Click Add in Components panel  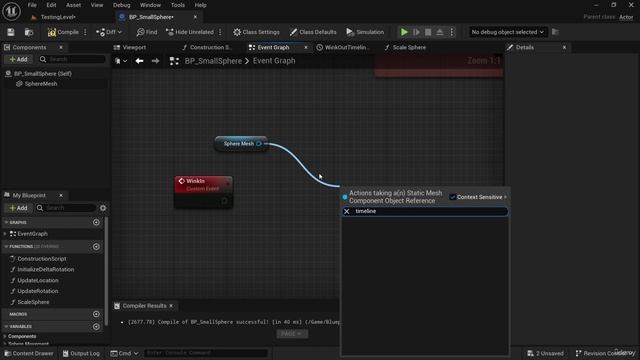pyautogui.click(x=18, y=59)
